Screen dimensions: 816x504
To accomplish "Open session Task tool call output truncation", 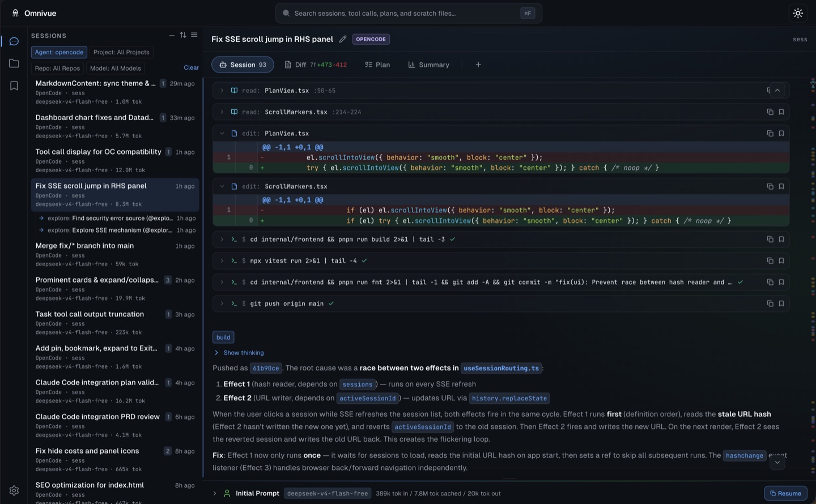I will point(115,323).
